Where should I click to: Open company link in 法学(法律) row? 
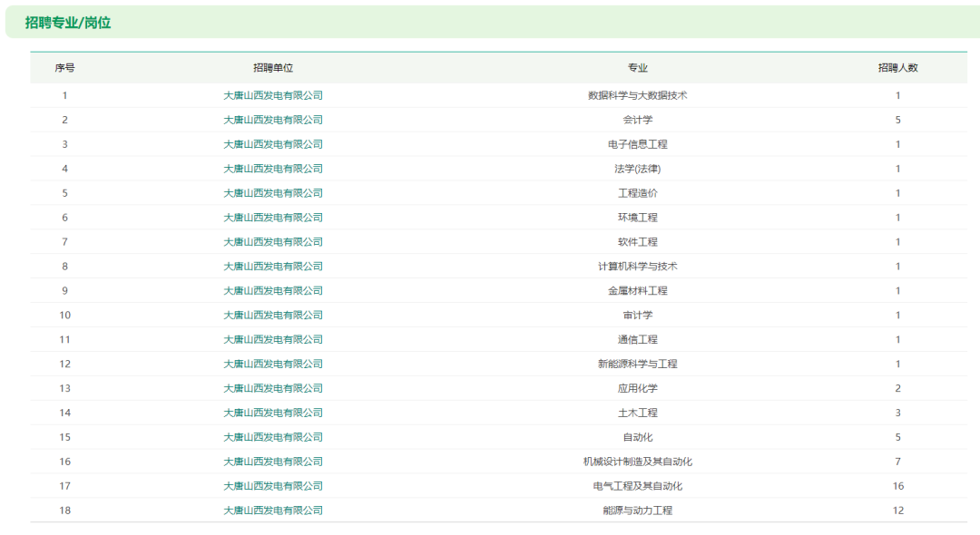tap(273, 169)
